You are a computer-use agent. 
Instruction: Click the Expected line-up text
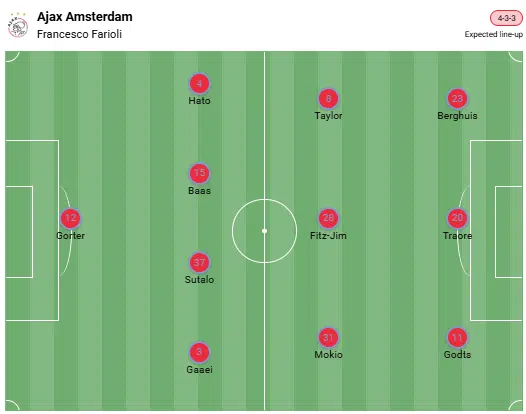(x=493, y=34)
